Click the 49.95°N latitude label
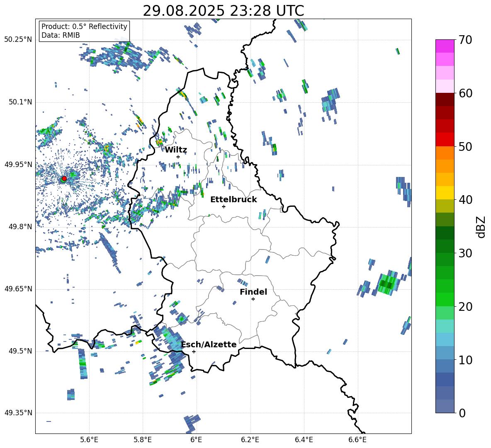 (x=18, y=164)
